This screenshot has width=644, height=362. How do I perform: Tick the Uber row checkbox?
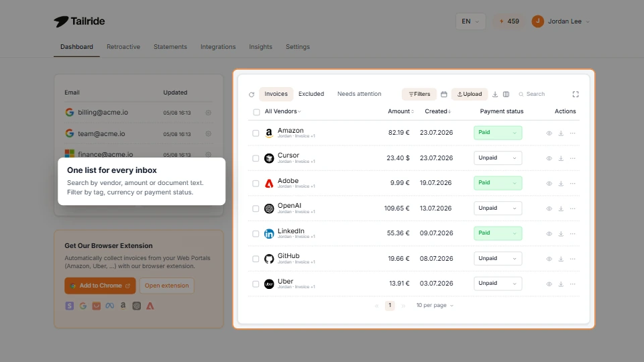256,284
